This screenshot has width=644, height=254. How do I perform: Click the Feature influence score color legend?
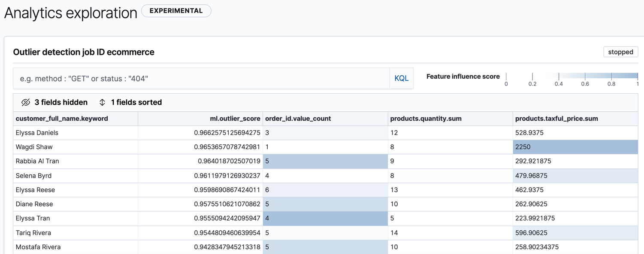pos(572,78)
